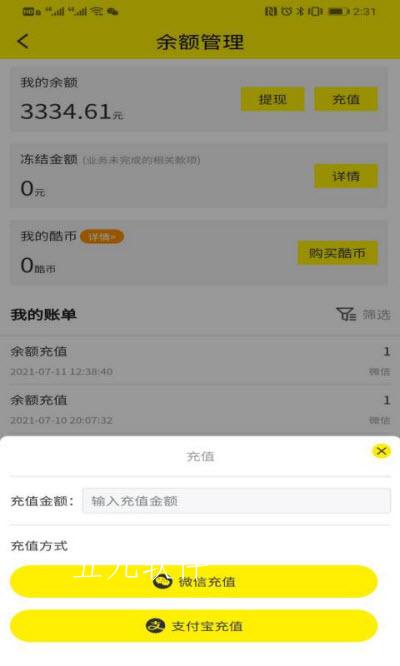Choose 支付宝充值 payment method
The width and height of the screenshot is (400, 666).
194,626
